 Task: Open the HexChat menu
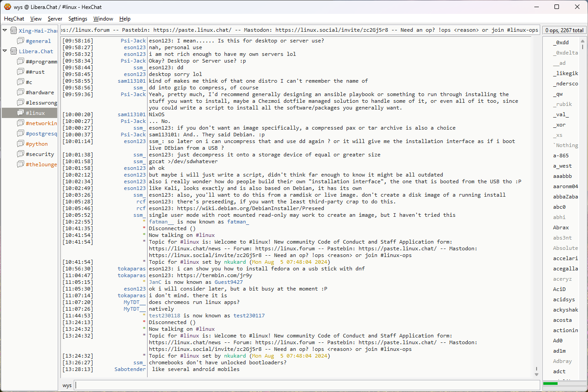(x=14, y=19)
